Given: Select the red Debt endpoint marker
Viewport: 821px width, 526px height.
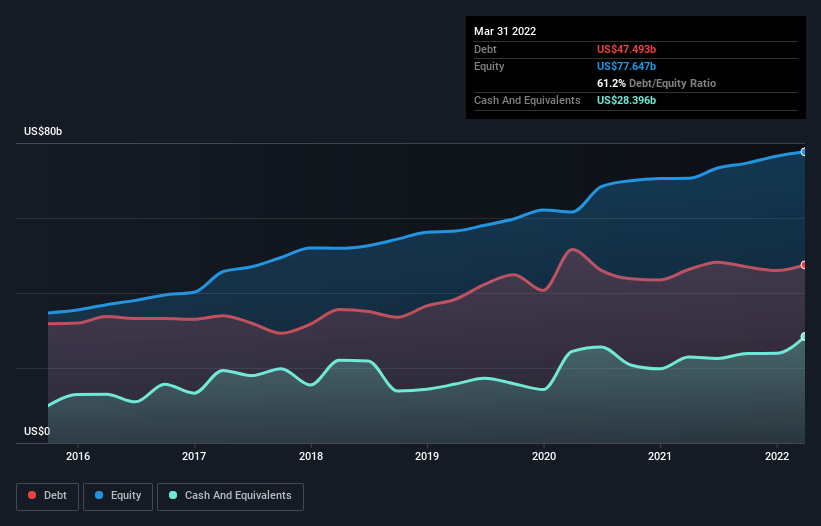Looking at the screenshot, I should click(804, 265).
